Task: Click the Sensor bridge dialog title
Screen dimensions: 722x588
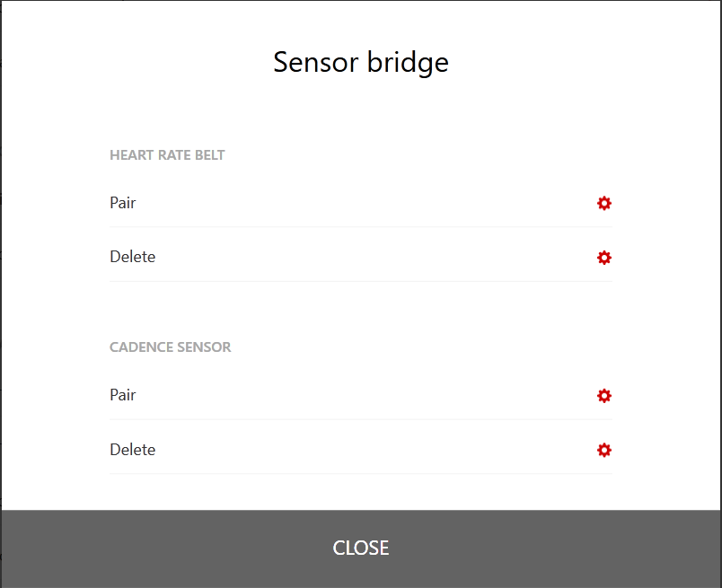Action: tap(361, 63)
